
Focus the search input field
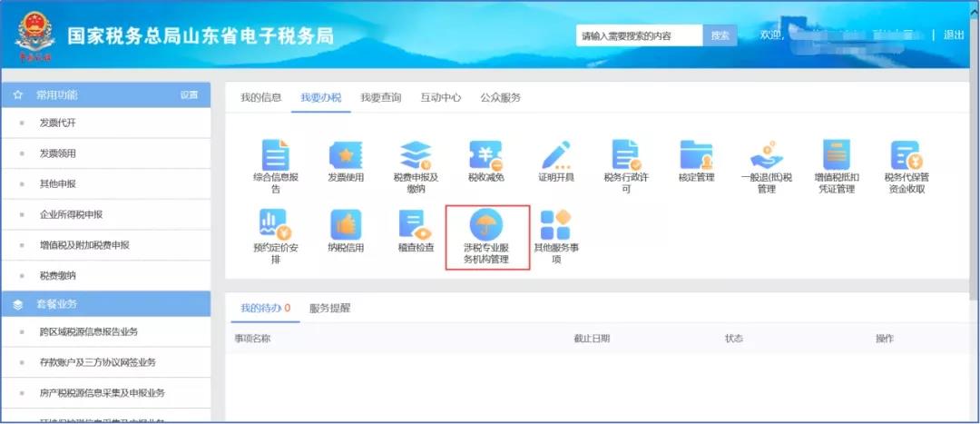click(x=640, y=35)
